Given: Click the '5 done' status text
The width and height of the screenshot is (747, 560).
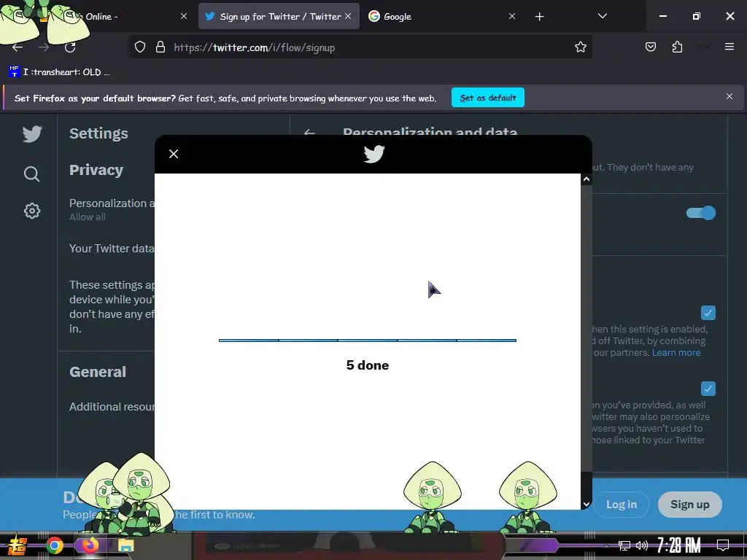Looking at the screenshot, I should 368,365.
